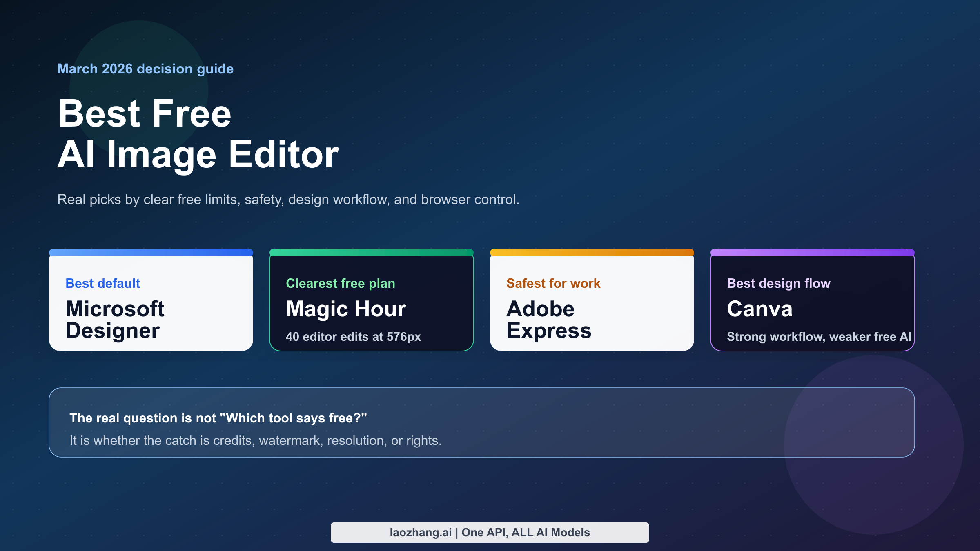
Task: Select the 'Clearest free plan' label
Action: tap(341, 283)
